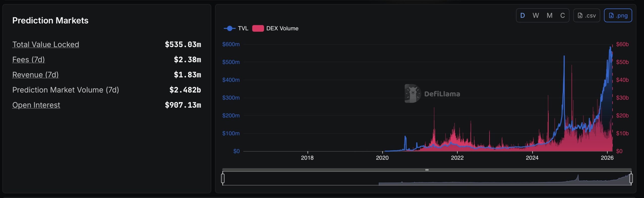Select Cumulative (C) chart view
The image size is (644, 198).
pyautogui.click(x=562, y=16)
